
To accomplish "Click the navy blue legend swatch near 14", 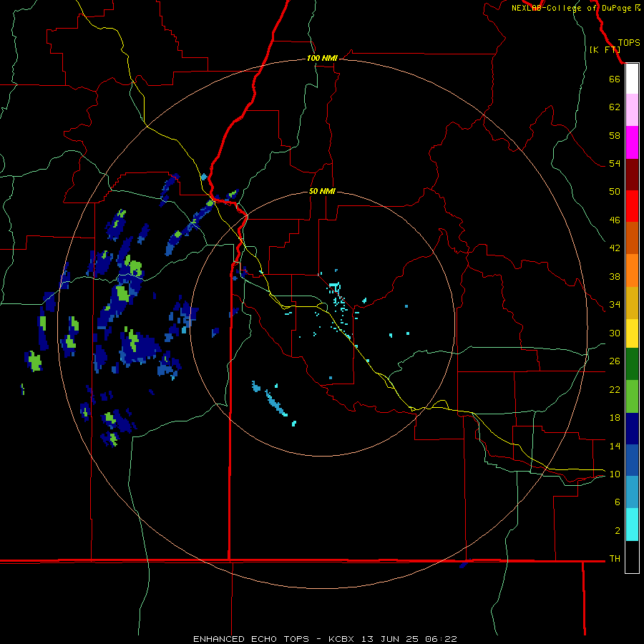I will tap(632, 429).
